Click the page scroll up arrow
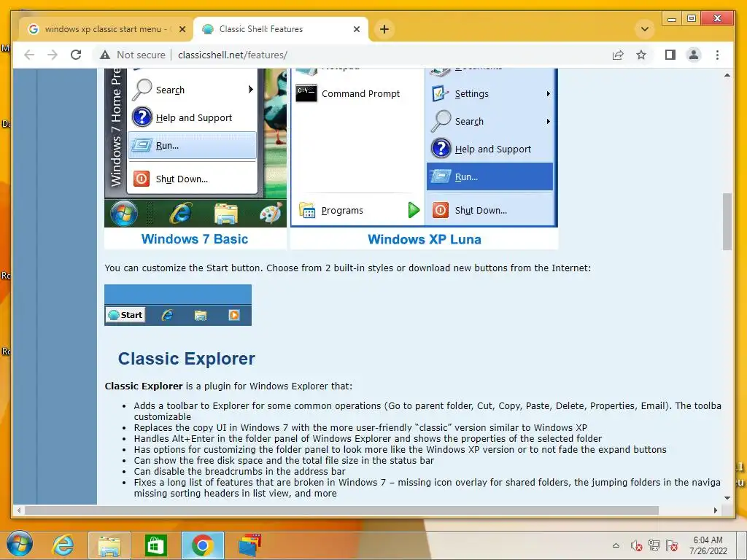This screenshot has width=747, height=560. (x=727, y=75)
